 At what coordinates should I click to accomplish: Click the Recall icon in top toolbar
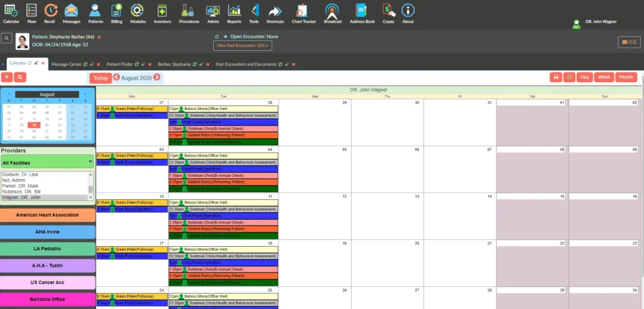[x=50, y=13]
